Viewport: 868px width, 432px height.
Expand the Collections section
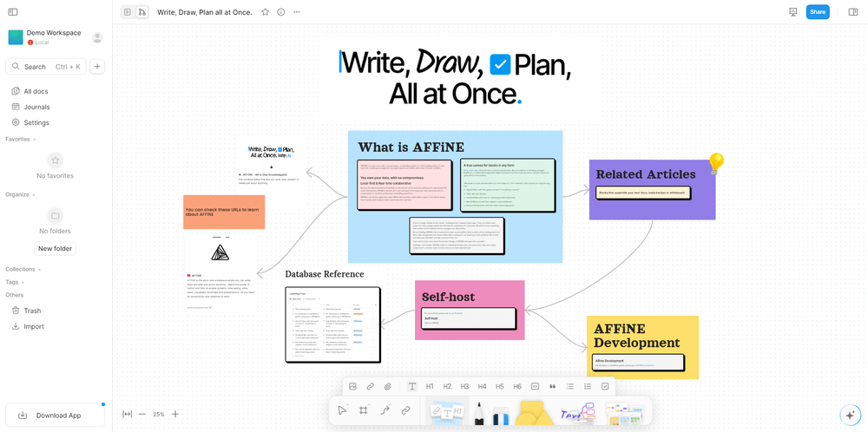[x=23, y=270]
